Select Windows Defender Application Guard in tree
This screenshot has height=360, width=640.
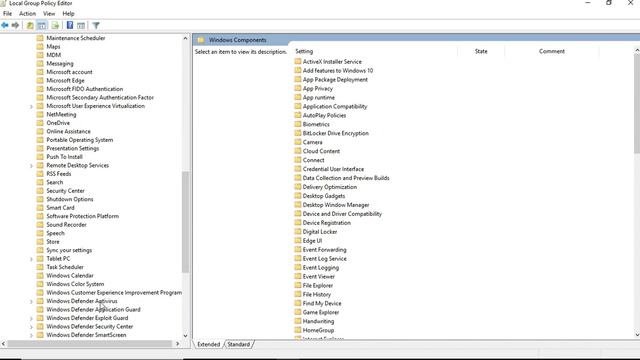tap(93, 310)
